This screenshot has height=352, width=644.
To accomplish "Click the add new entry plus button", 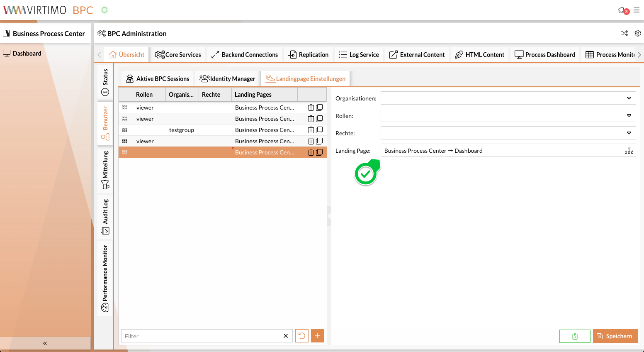I will (317, 336).
